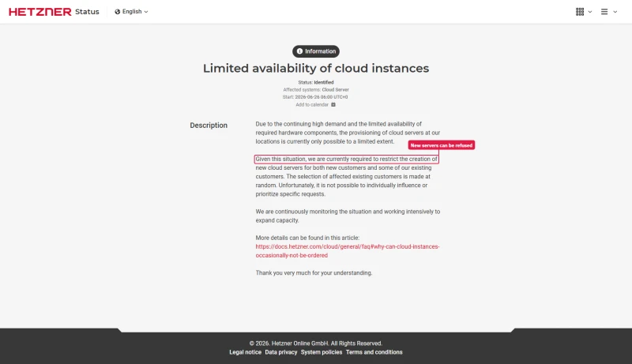Click the info icon inside Information badge
This screenshot has width=632, height=364.
[299, 51]
